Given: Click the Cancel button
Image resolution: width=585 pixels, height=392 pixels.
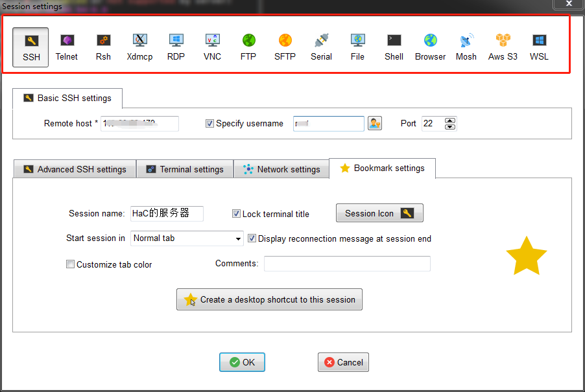Looking at the screenshot, I should (x=343, y=362).
